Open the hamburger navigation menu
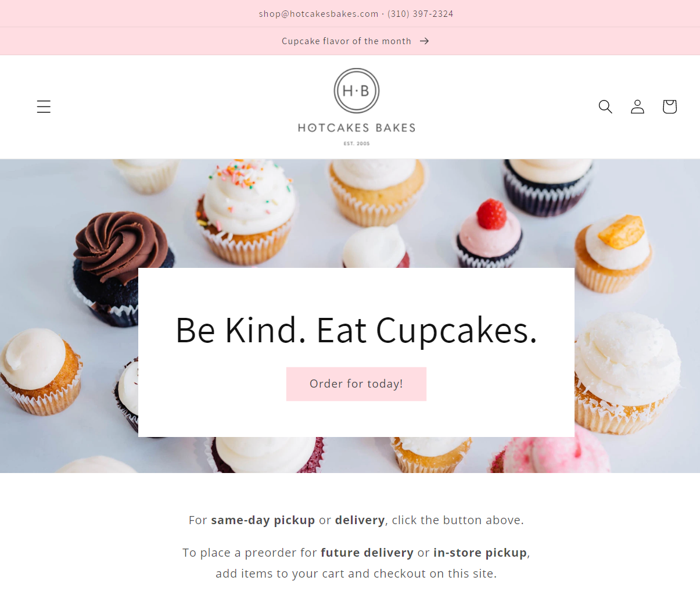This screenshot has width=700, height=609. tap(44, 106)
